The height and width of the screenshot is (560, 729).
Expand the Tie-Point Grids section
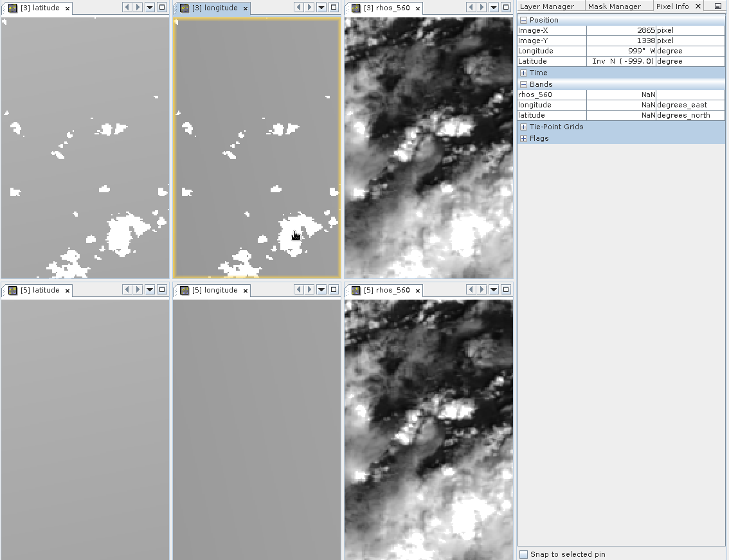523,127
